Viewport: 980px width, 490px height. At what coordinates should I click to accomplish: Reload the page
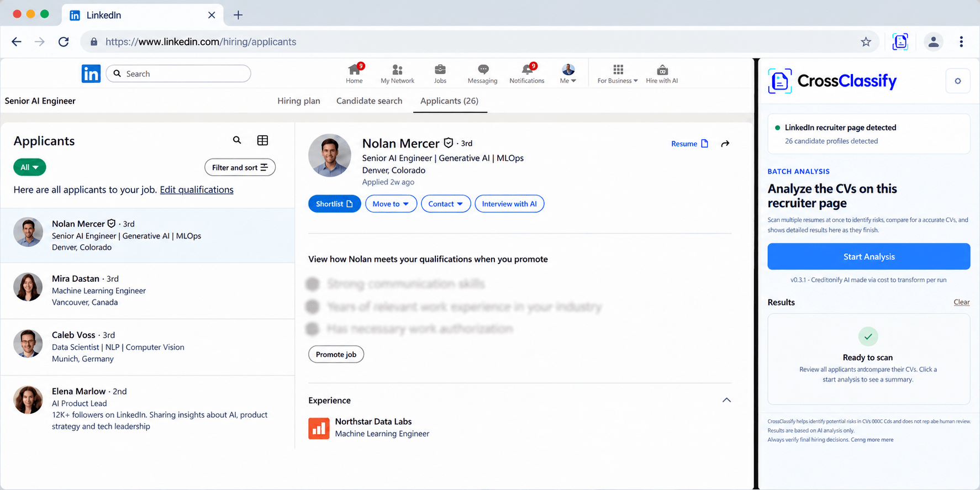[x=64, y=41]
